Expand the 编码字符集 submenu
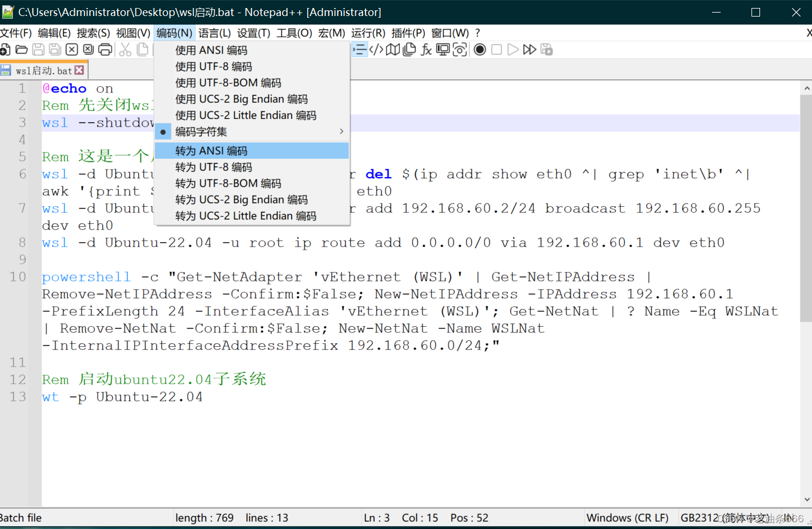 (x=341, y=131)
